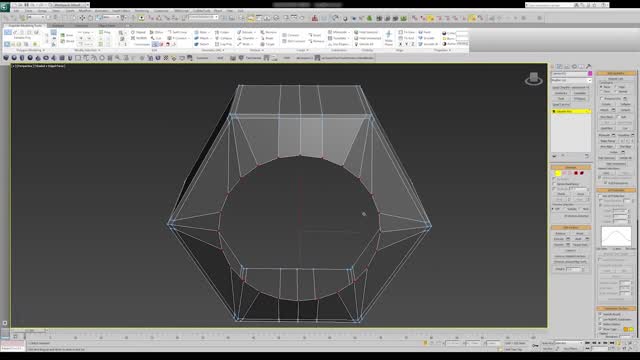The width and height of the screenshot is (640, 360).
Task: Click the object name input field
Action: (x=569, y=73)
